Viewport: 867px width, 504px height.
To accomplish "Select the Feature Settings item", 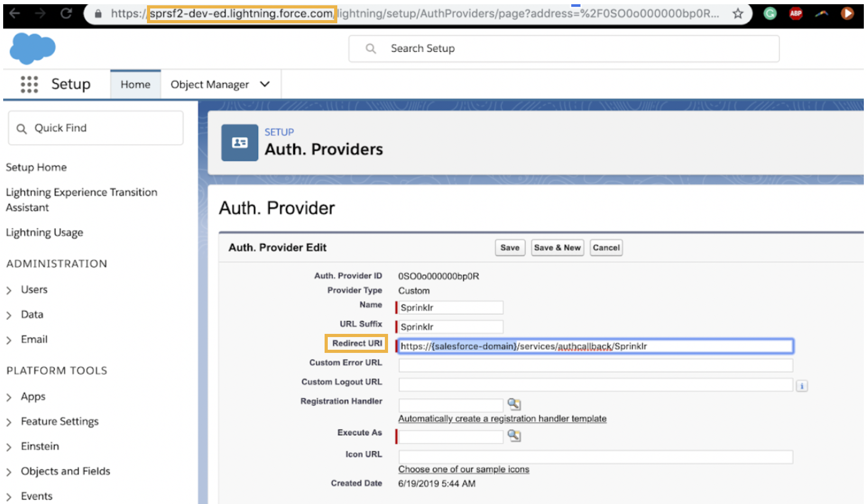I will pos(60,422).
